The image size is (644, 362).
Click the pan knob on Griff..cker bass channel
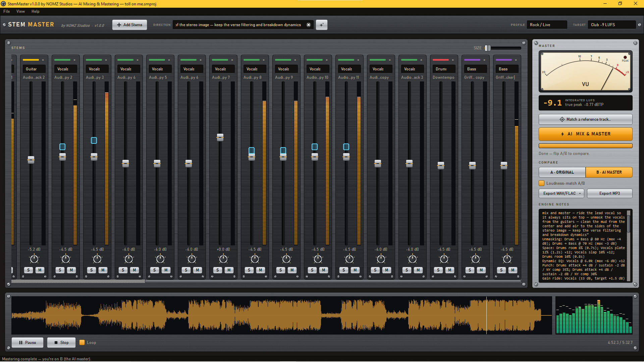(x=507, y=259)
